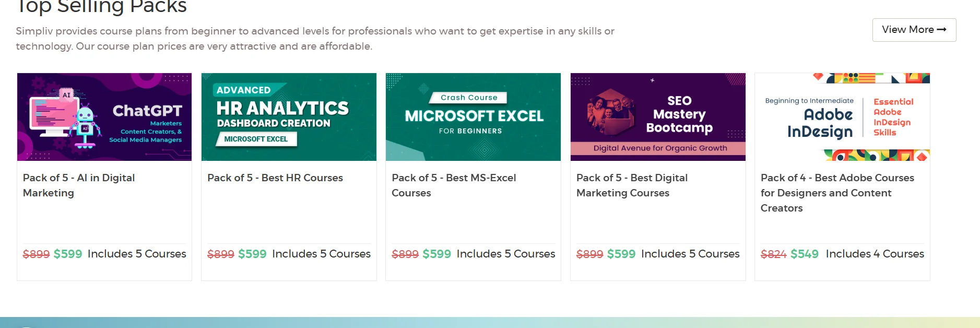Click the arrow icon in View More
980x328 pixels.
[941, 30]
